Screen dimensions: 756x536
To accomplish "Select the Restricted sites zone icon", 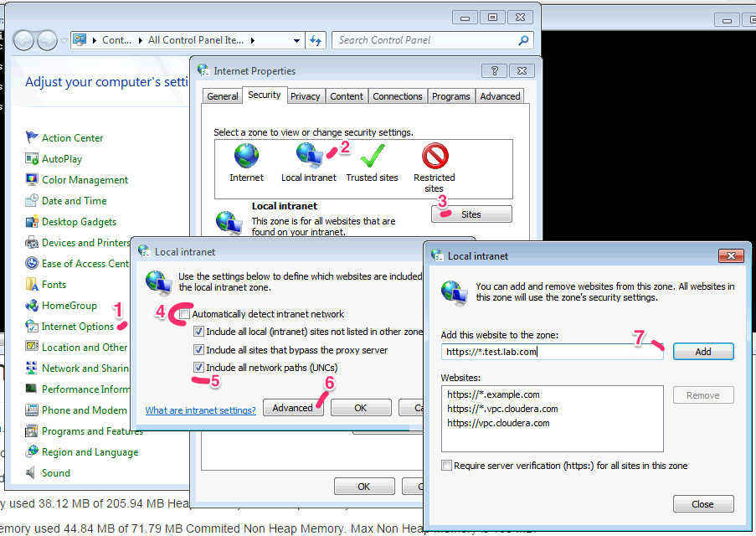I will [435, 155].
